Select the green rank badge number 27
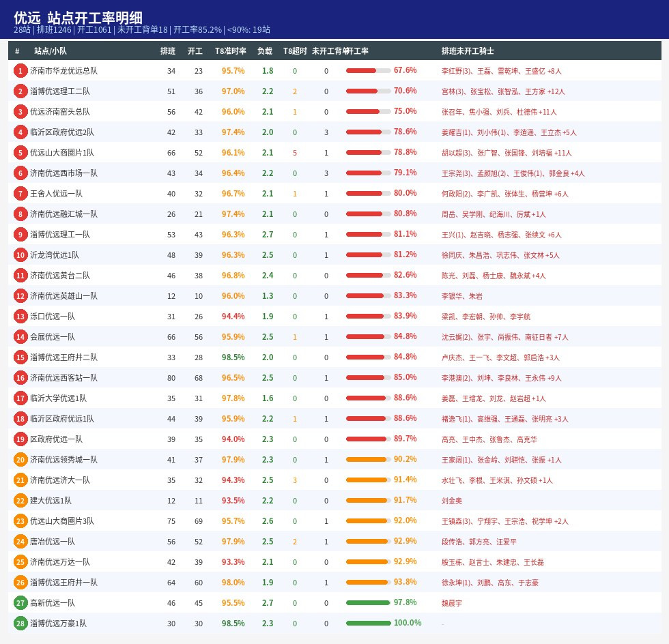 coord(20,603)
